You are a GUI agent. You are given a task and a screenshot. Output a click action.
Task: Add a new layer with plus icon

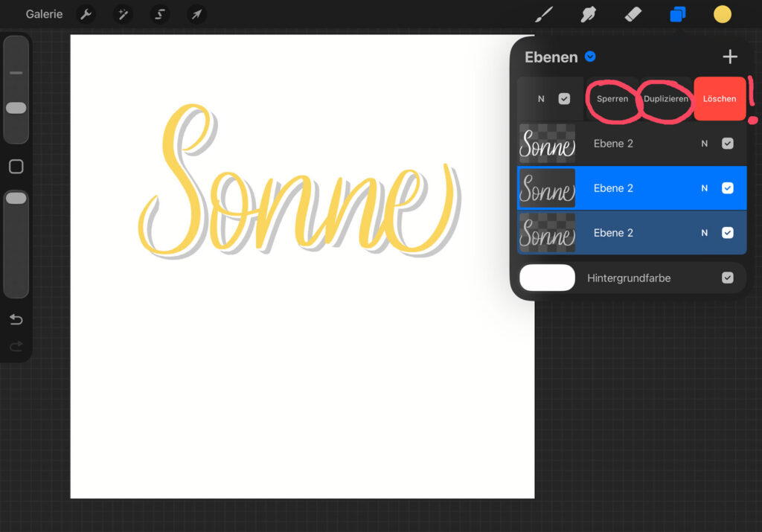tap(730, 57)
